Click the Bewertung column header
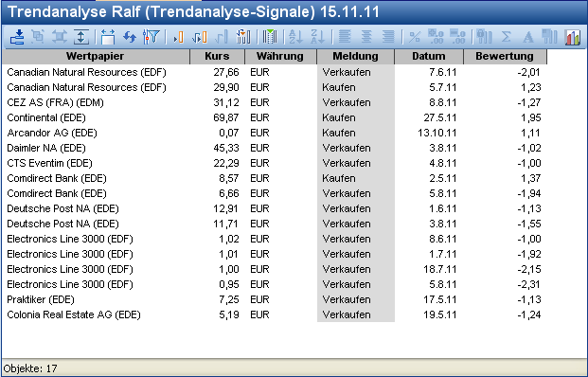588x377 pixels. click(505, 56)
